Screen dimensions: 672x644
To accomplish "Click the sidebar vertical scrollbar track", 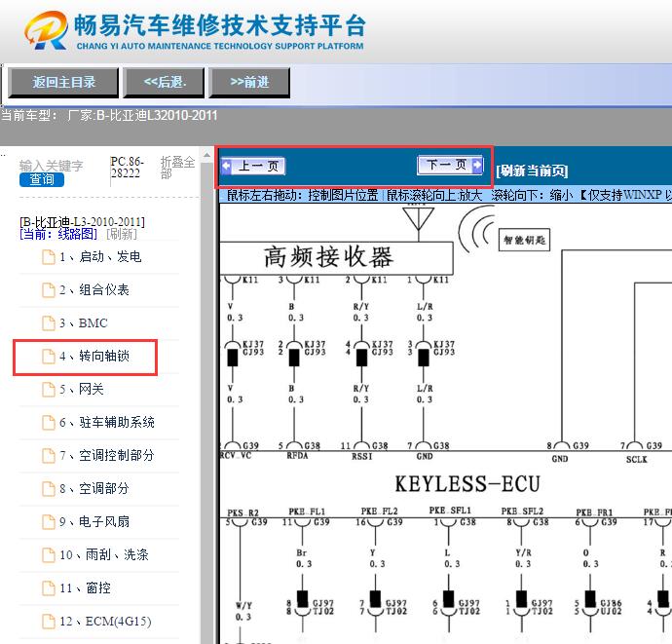I will coord(207,403).
